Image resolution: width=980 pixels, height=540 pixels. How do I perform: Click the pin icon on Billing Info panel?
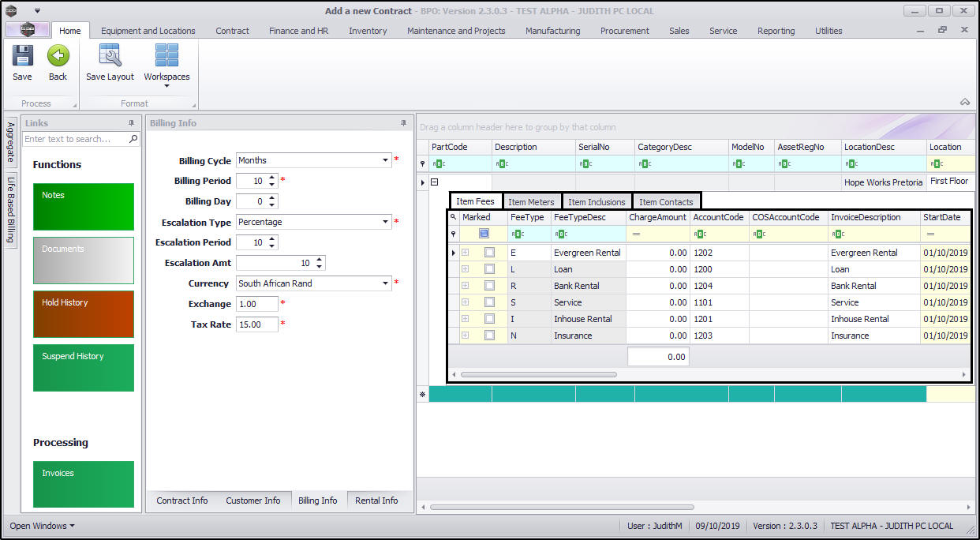coord(403,123)
